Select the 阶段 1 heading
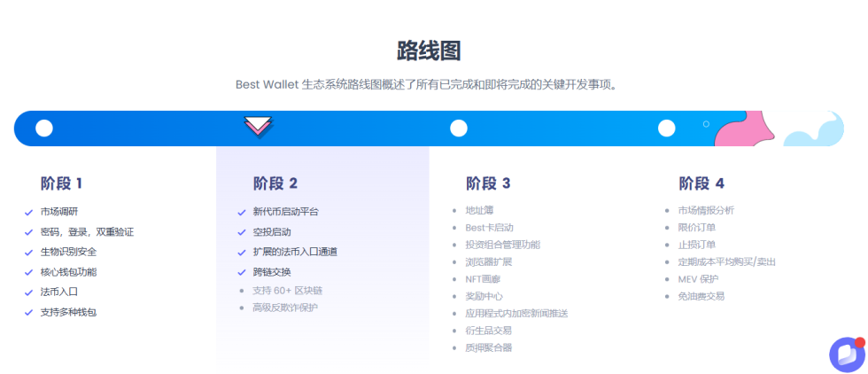Screen dimensions: 868x374 [x=61, y=183]
